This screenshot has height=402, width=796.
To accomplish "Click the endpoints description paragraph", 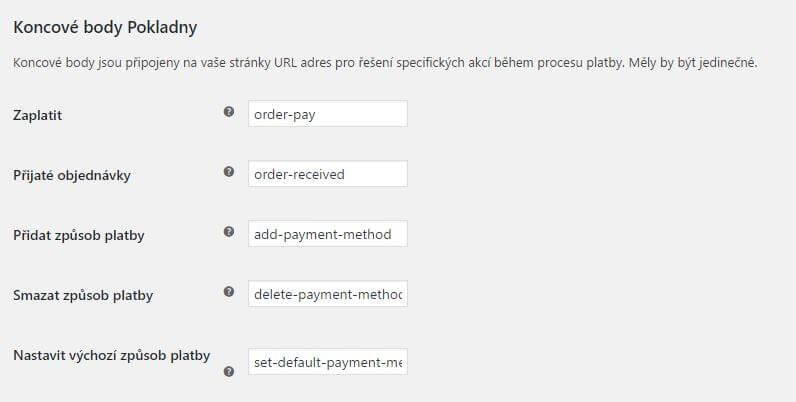I will click(385, 63).
